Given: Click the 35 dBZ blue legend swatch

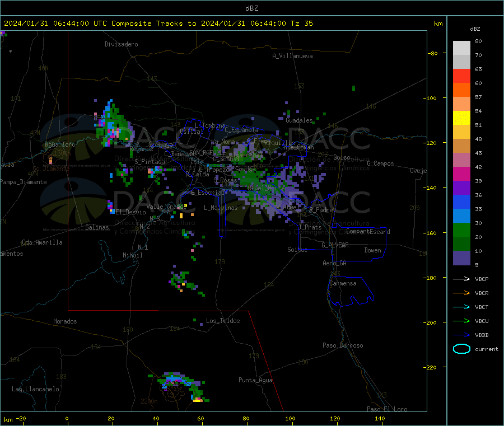Looking at the screenshot, I should pyautogui.click(x=461, y=202).
